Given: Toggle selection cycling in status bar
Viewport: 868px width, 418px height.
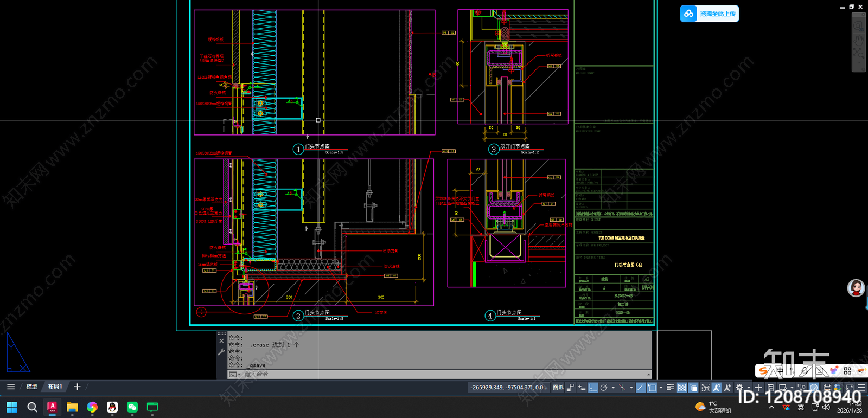Looking at the screenshot, I should 693,388.
